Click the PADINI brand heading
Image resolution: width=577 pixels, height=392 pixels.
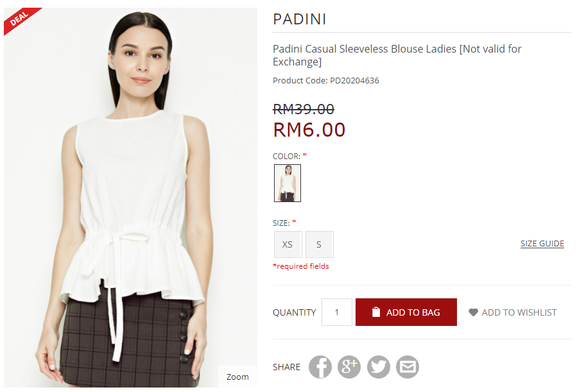tap(300, 19)
